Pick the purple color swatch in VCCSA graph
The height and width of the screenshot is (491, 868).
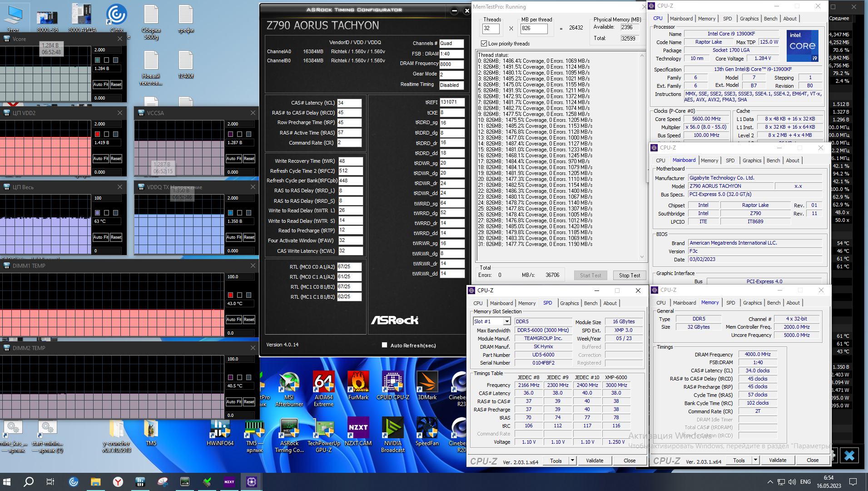(x=230, y=134)
